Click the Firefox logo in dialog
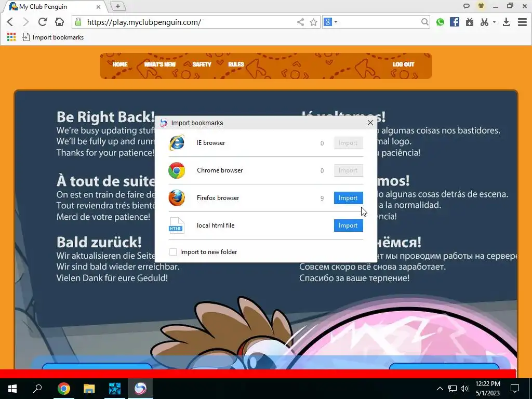 click(177, 198)
